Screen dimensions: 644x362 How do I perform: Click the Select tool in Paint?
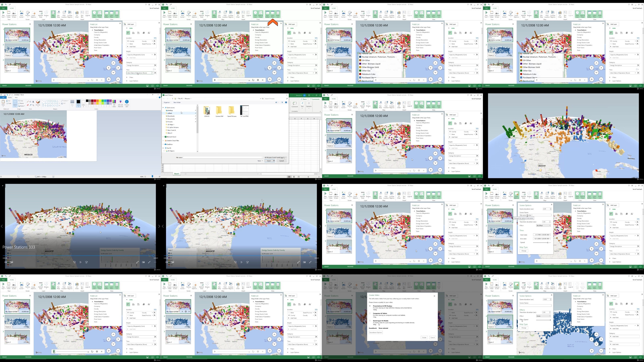pos(15,103)
